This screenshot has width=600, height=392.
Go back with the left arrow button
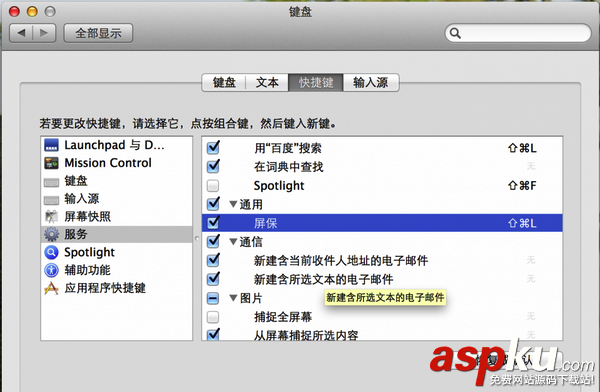coord(21,33)
